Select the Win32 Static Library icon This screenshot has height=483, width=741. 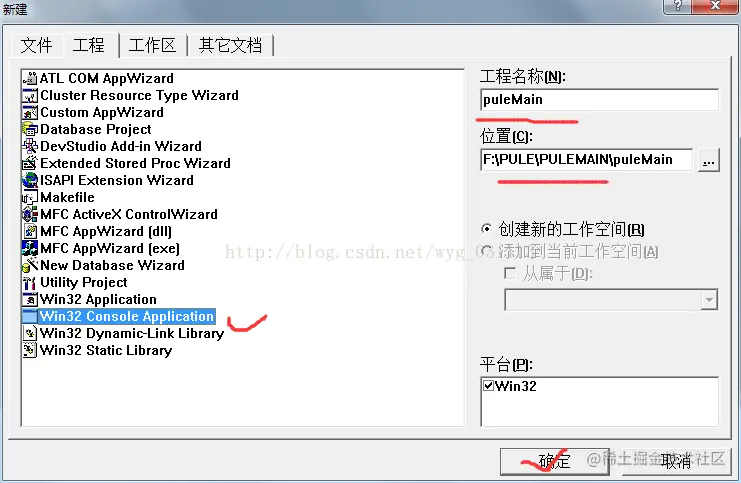(30, 350)
